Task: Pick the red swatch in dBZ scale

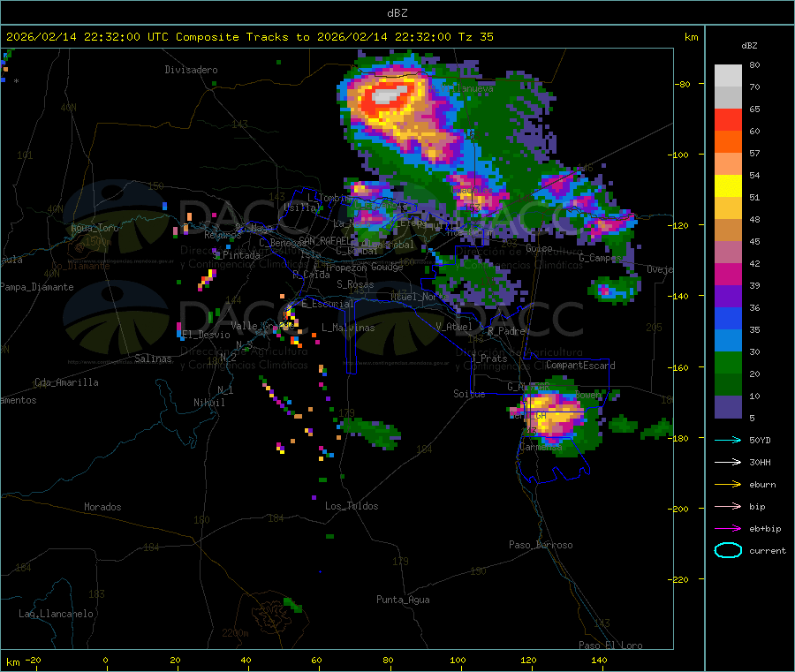Action: (x=728, y=120)
